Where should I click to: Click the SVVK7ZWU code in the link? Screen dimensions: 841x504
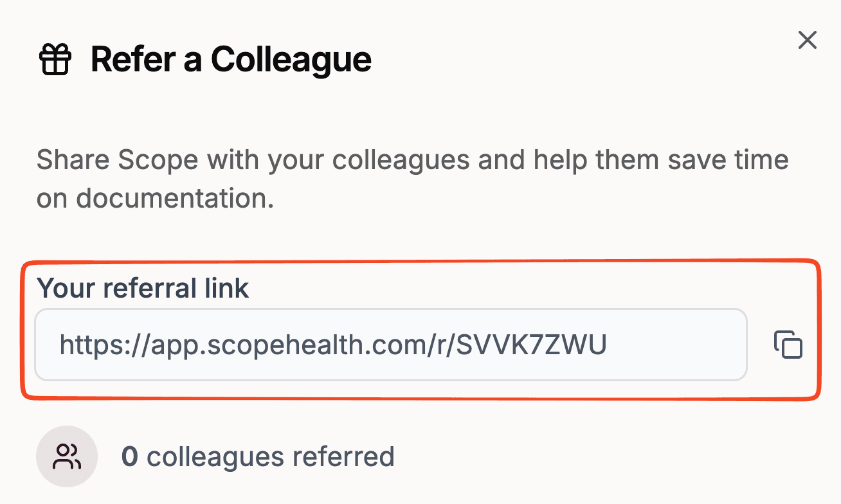pyautogui.click(x=530, y=345)
